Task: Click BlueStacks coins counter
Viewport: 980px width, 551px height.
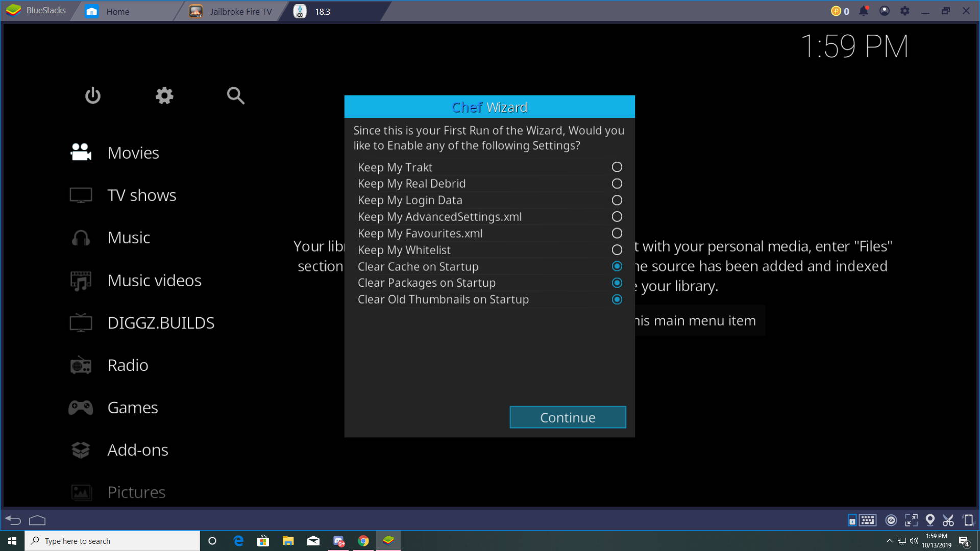Action: (840, 11)
